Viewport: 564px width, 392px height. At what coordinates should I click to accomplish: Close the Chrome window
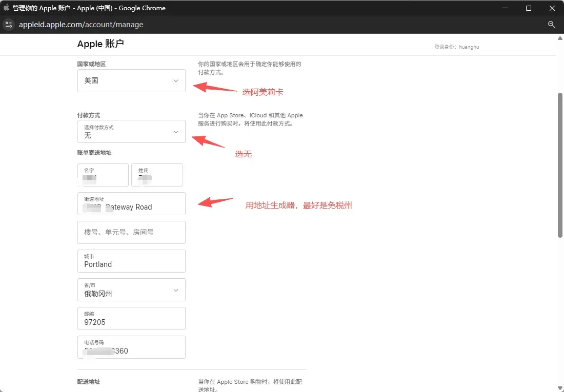(552, 8)
